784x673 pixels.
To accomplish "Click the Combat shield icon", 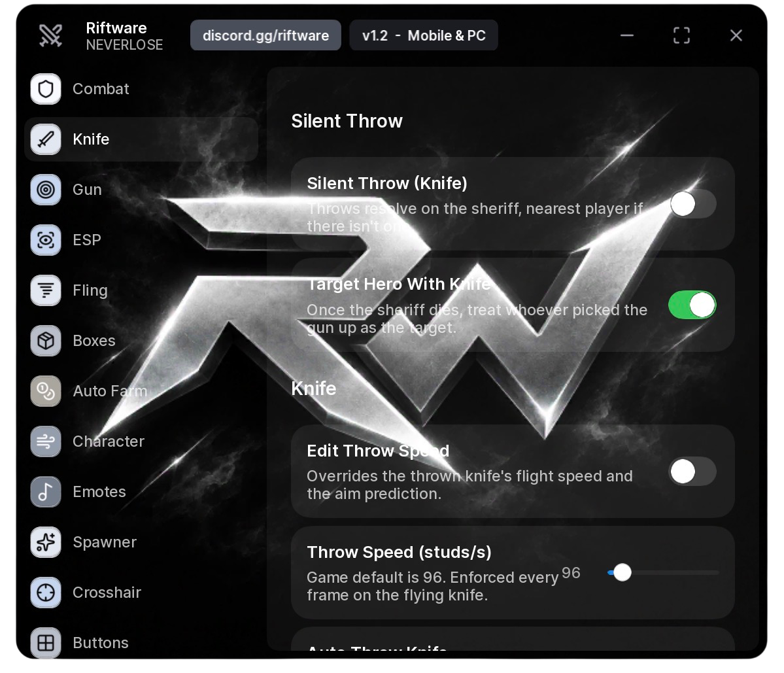I will click(46, 89).
